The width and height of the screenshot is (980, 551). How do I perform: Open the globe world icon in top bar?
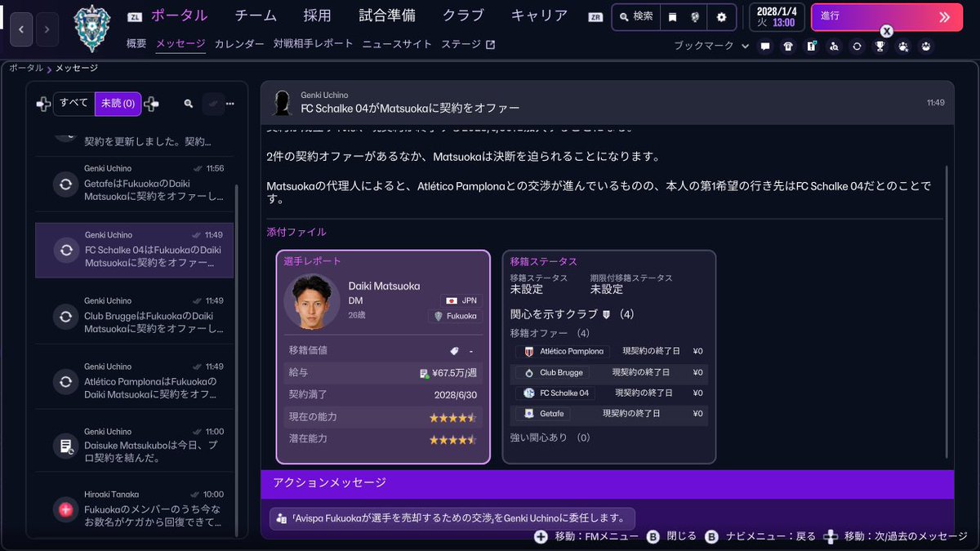point(695,16)
